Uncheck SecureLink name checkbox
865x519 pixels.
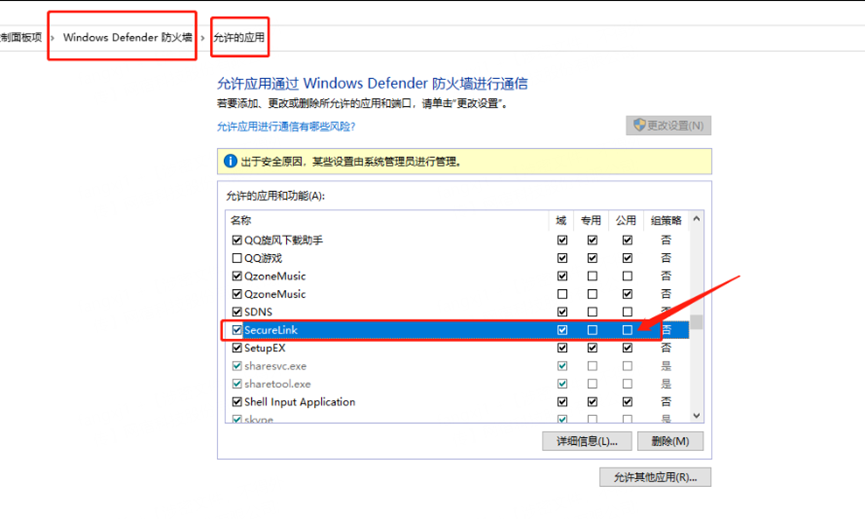pyautogui.click(x=237, y=330)
